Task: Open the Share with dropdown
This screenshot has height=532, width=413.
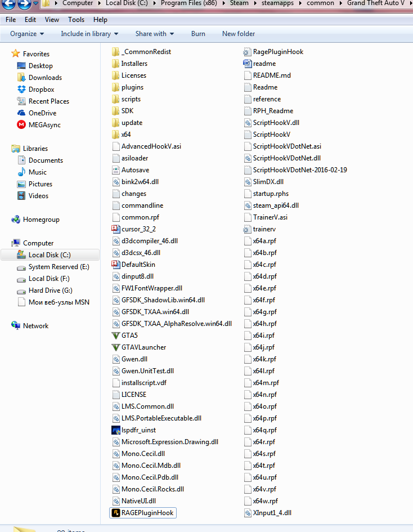Action: [155, 34]
